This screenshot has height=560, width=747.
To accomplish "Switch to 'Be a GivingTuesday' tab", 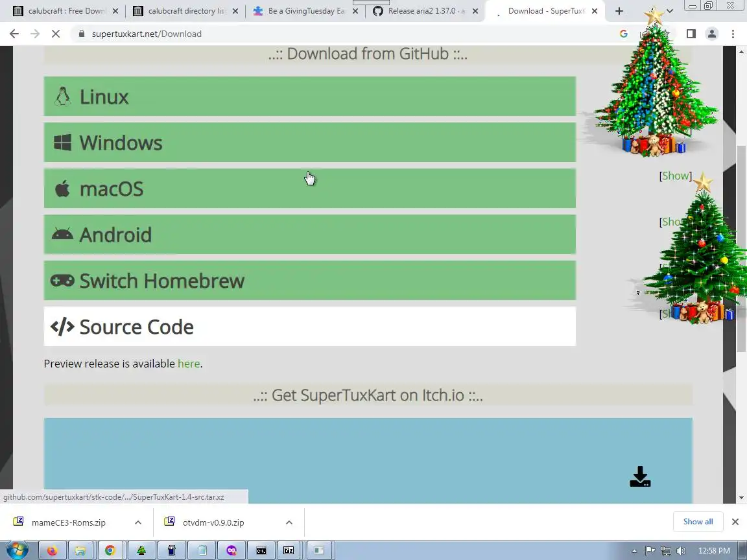I will click(306, 11).
